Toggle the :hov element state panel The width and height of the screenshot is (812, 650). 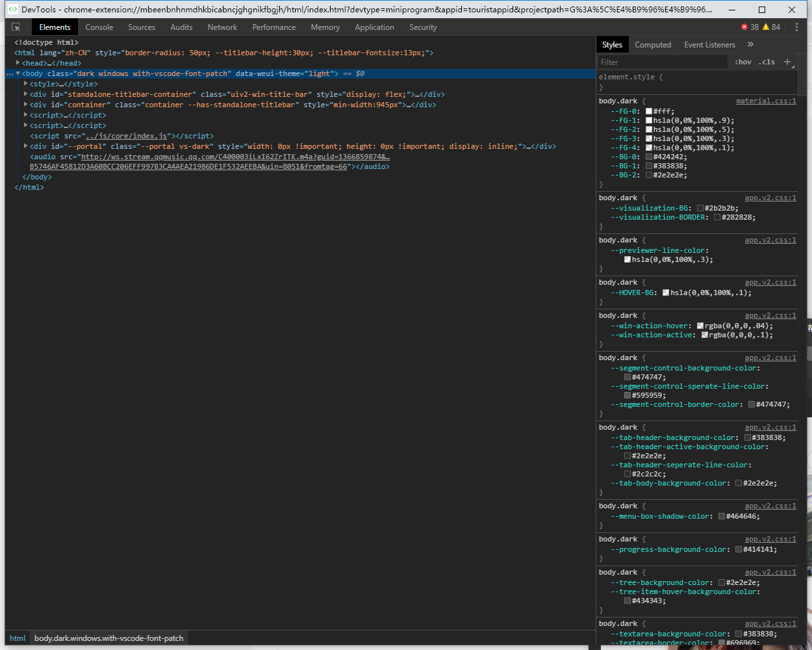pos(743,62)
